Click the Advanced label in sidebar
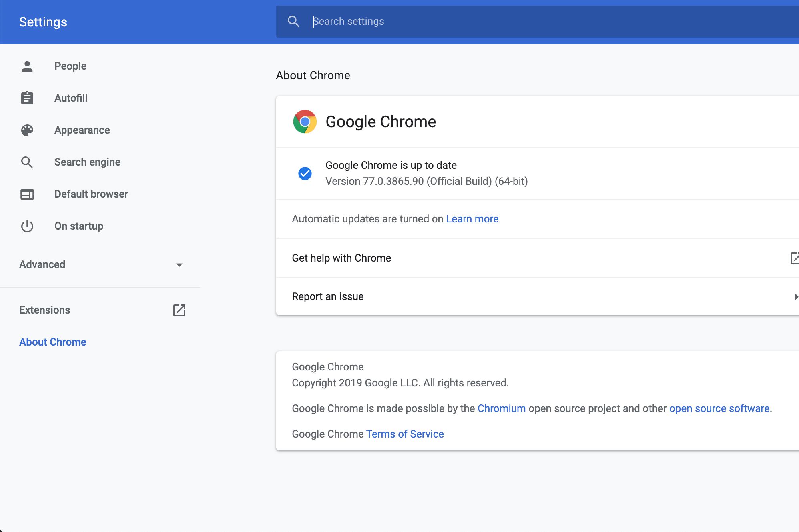 42,264
